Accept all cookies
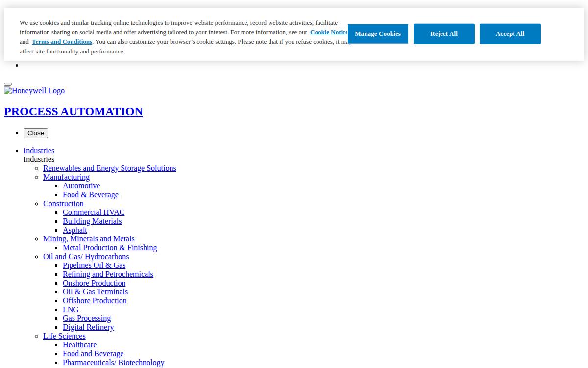 pyautogui.click(x=510, y=34)
